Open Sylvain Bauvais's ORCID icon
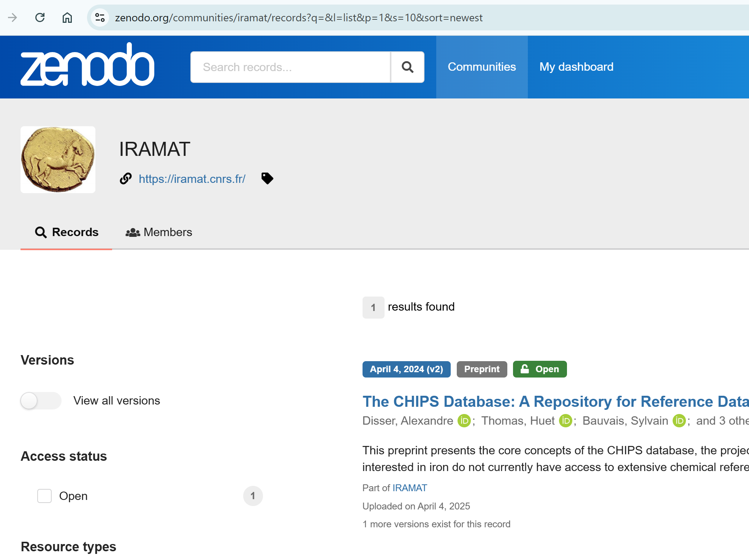Screen dimensions: 749x560 (679, 421)
